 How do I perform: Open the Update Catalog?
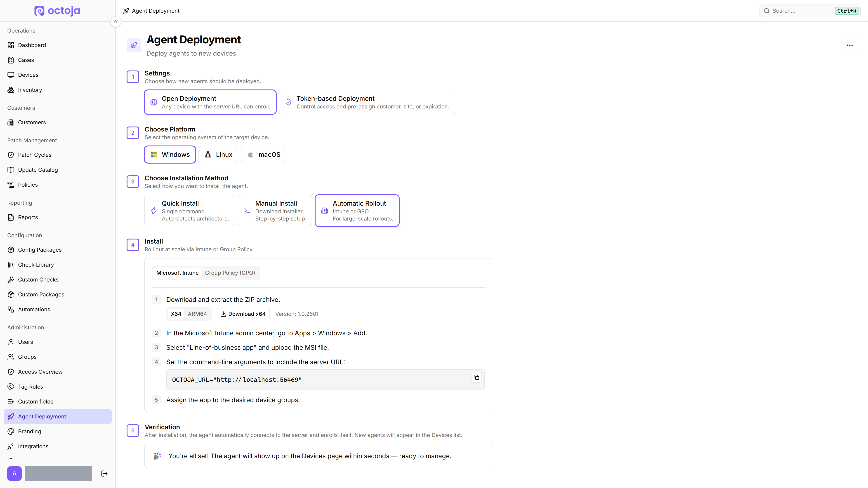click(58, 170)
